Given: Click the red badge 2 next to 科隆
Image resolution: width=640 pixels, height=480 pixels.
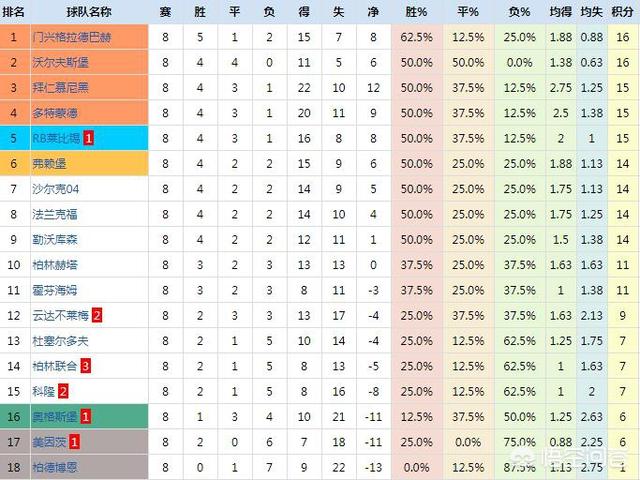Looking at the screenshot, I should click(x=63, y=391).
